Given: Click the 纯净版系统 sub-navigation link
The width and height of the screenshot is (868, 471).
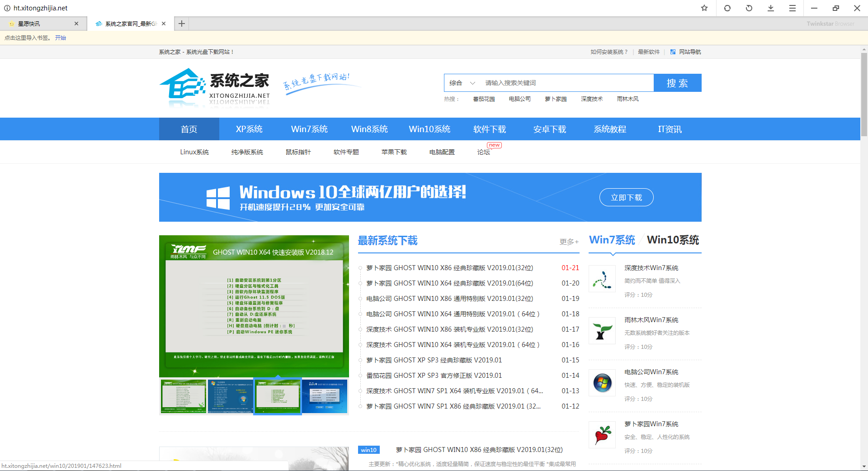Looking at the screenshot, I should click(x=247, y=152).
